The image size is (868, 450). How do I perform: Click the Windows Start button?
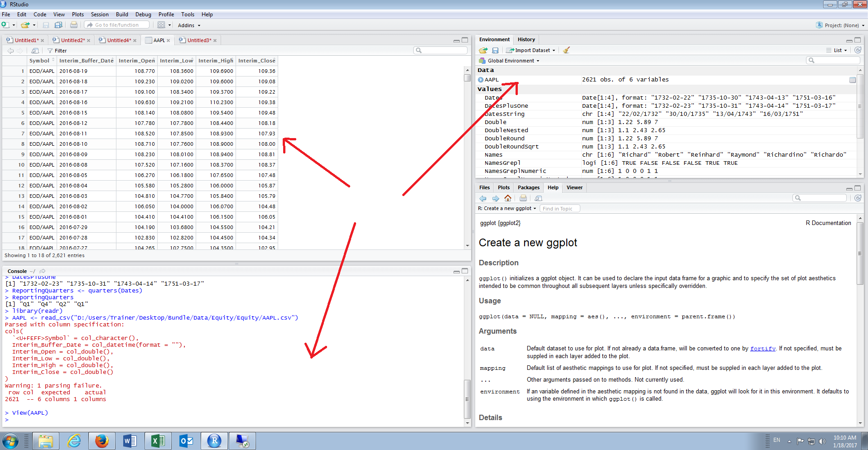10,441
